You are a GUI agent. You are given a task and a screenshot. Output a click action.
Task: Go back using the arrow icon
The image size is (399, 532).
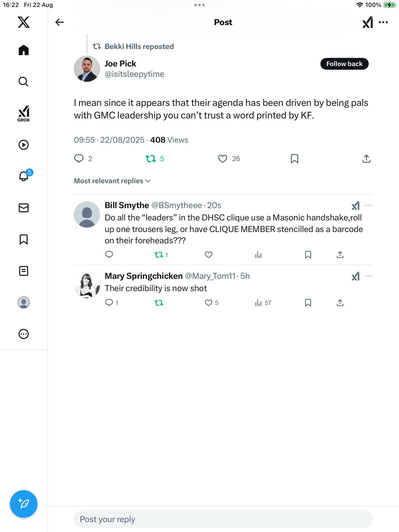pyautogui.click(x=60, y=22)
